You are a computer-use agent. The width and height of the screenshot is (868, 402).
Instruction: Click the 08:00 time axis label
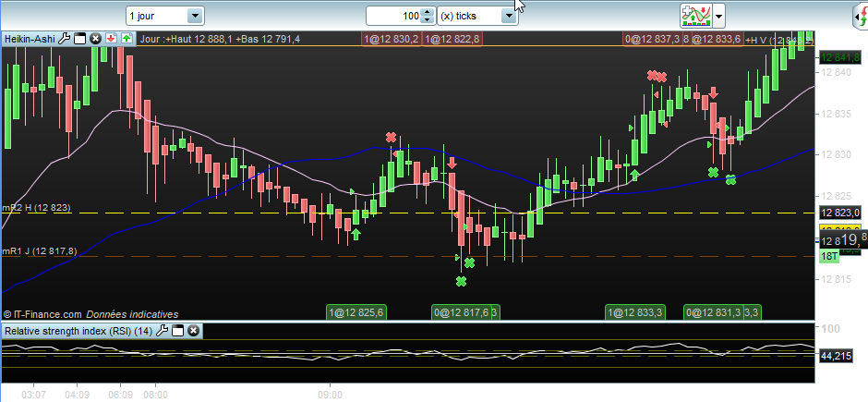point(155,396)
